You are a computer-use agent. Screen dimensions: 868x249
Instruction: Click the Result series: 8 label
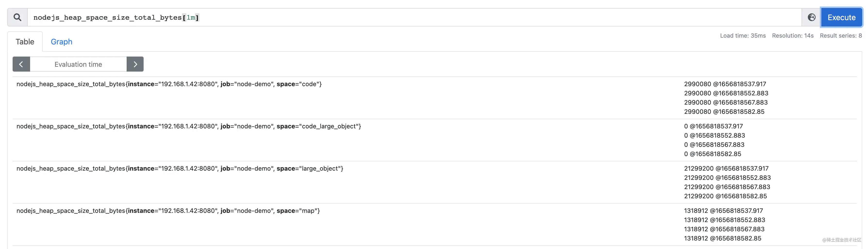click(841, 35)
